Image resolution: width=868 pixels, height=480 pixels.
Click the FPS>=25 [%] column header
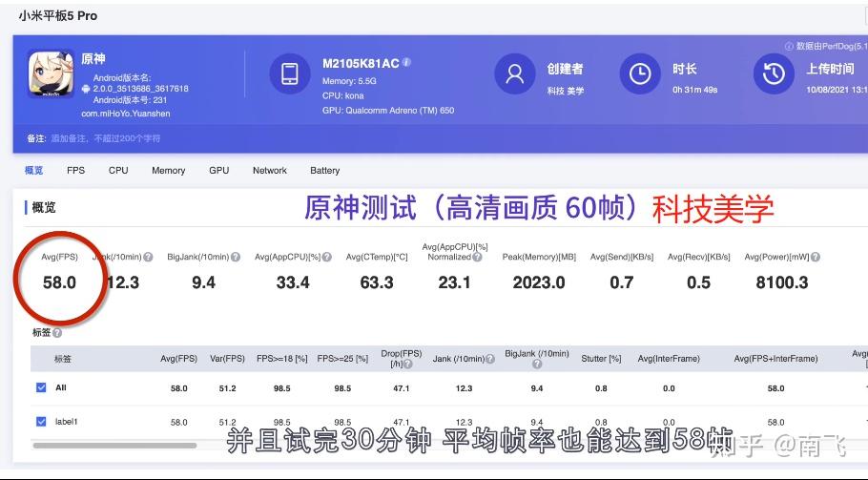(342, 359)
